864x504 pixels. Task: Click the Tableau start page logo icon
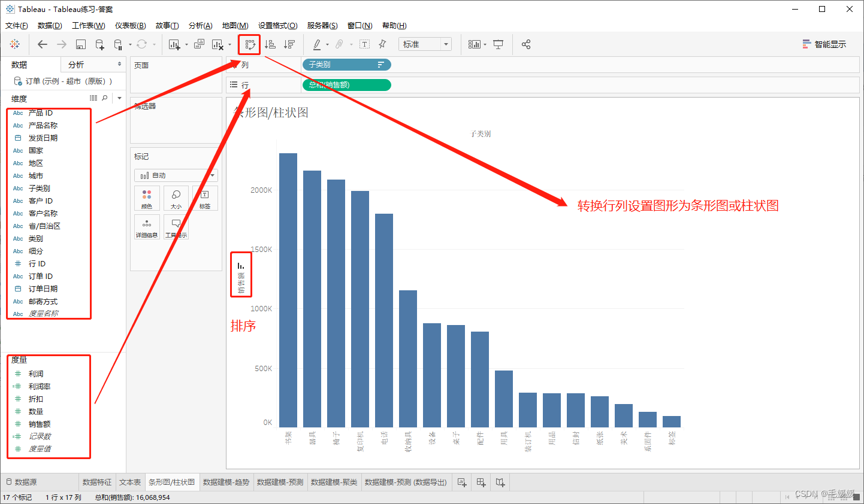coord(15,44)
